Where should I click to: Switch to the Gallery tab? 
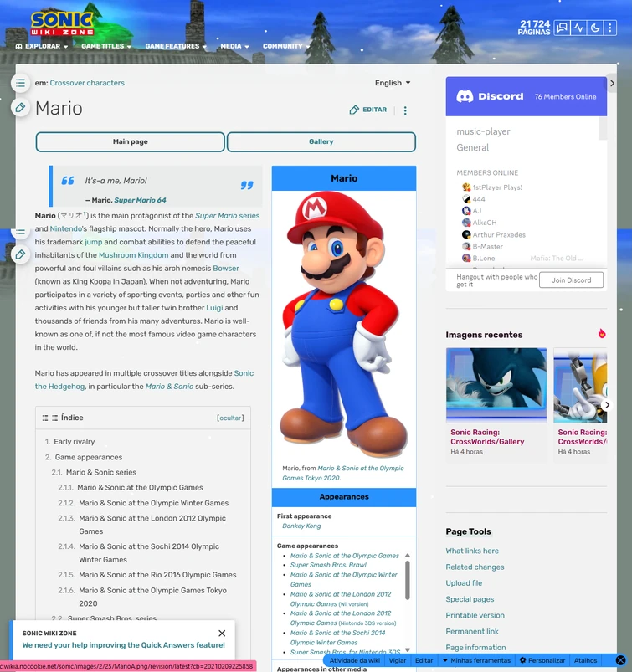[321, 142]
